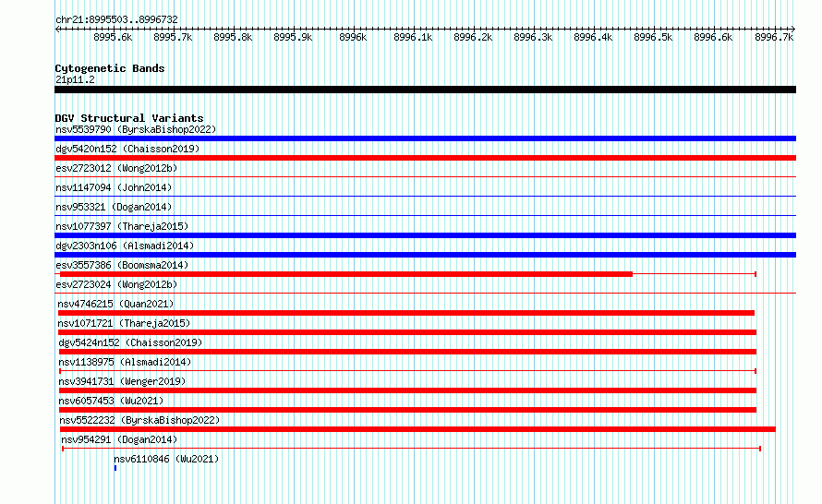Select the esv3557386 (Boomsma2014) variant label
This screenshot has height=504, width=822.
(122, 265)
